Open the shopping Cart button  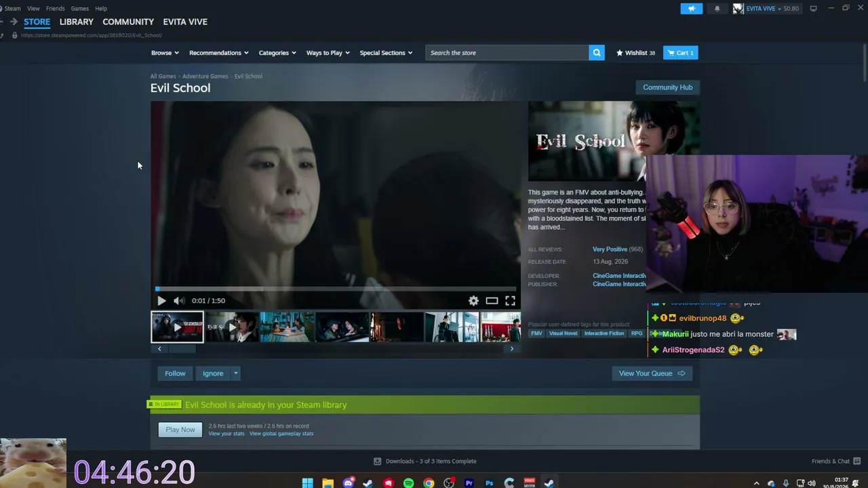680,53
